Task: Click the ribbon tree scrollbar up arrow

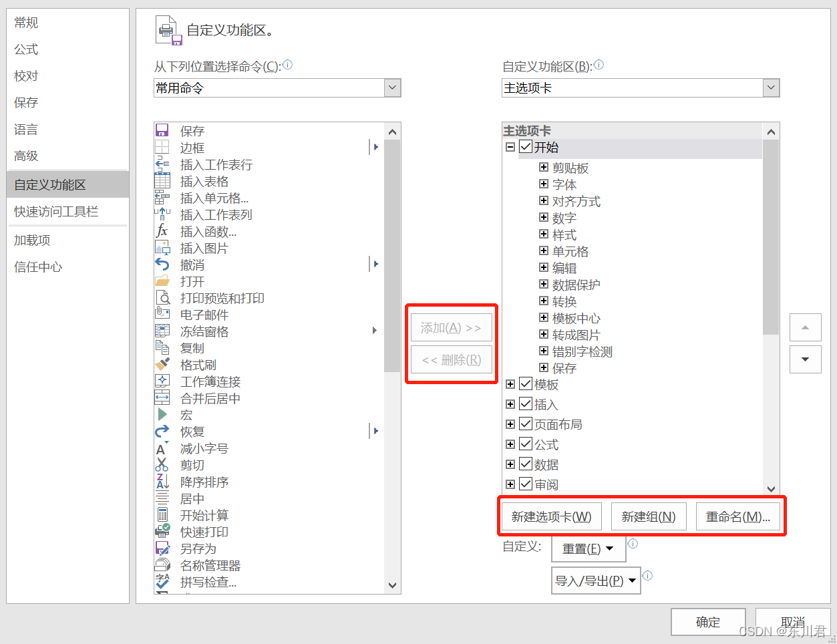Action: pos(771,132)
